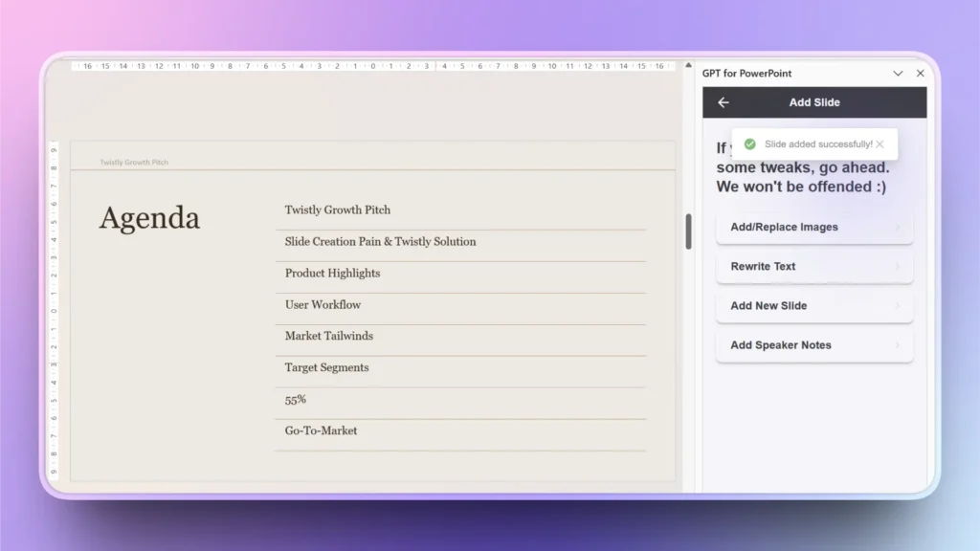980x551 pixels.
Task: Click the vertical ruler on the left
Action: pos(54,311)
